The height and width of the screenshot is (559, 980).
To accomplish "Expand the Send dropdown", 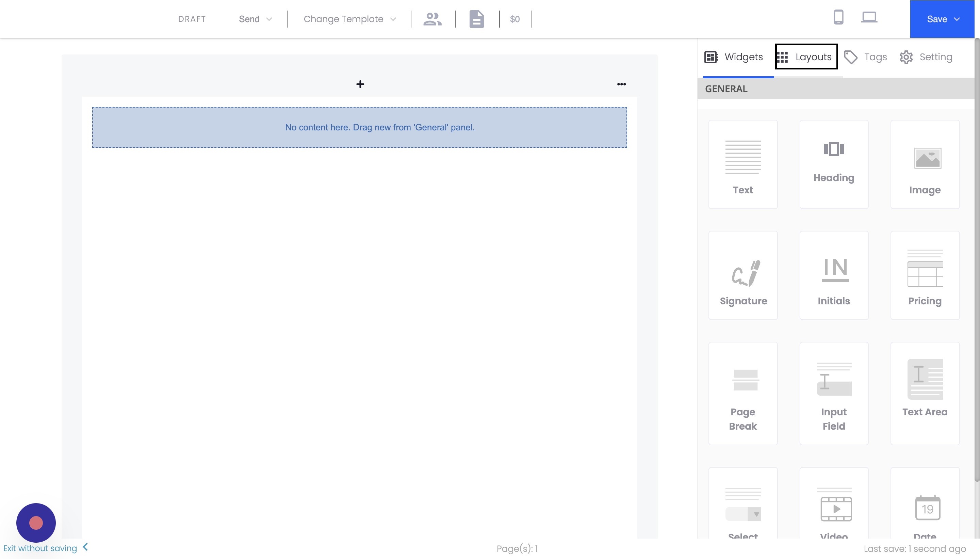I will pos(255,19).
